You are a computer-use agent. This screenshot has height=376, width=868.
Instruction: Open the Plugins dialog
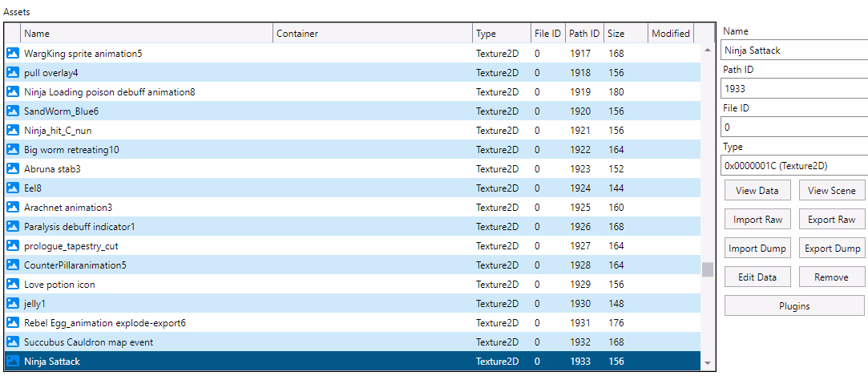794,306
